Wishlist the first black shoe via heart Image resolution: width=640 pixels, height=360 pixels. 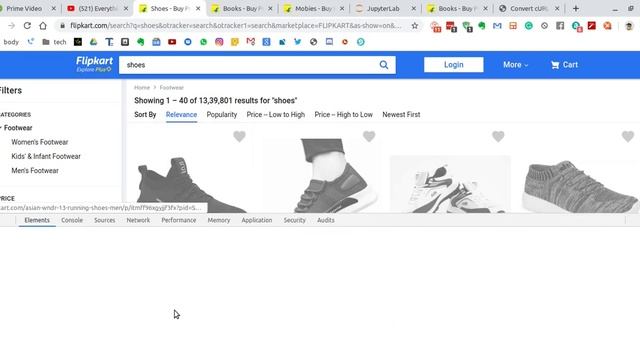239,136
